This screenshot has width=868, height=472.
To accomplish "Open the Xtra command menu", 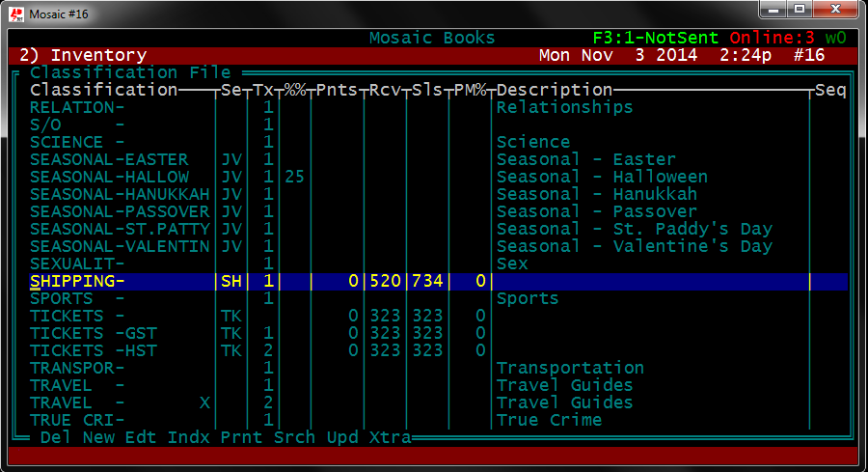I will click(x=390, y=437).
